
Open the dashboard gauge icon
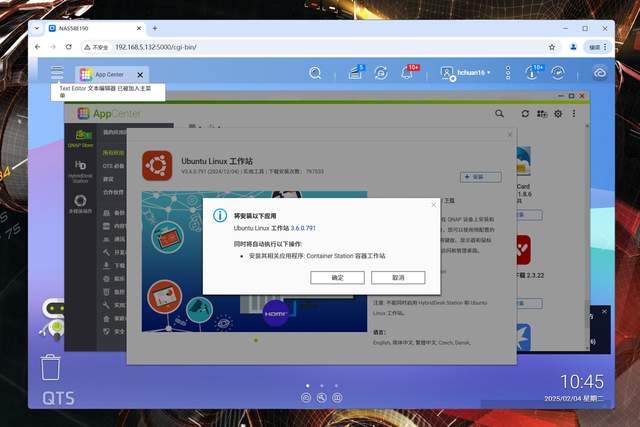(558, 73)
